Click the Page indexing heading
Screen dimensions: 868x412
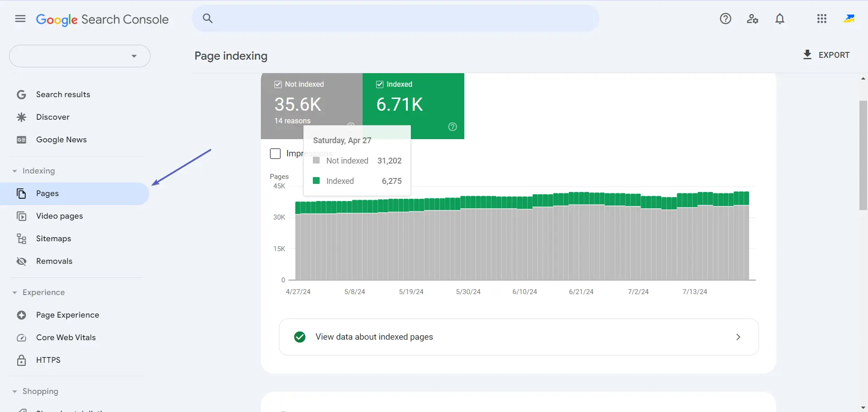(x=231, y=56)
